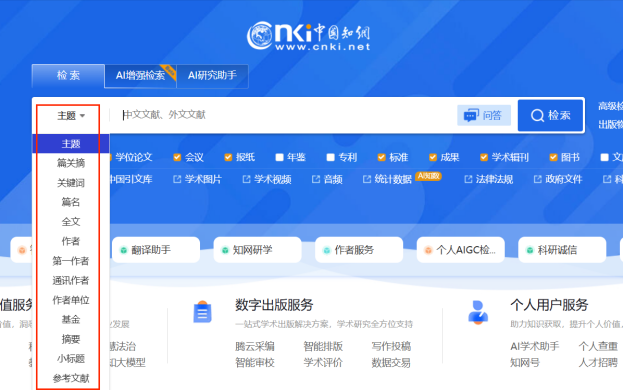
Task: Click the external-link icon beside 统计数据
Action: (367, 180)
